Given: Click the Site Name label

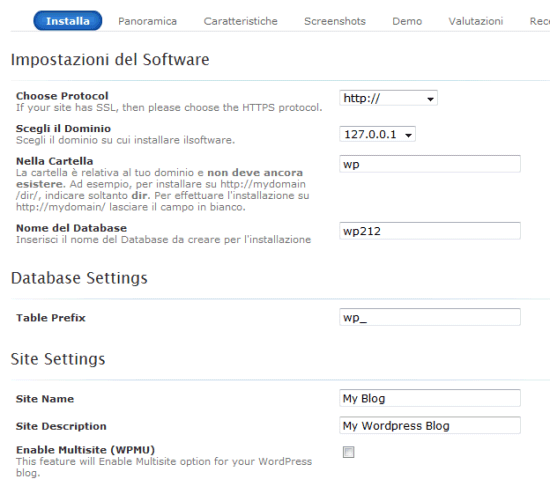Looking at the screenshot, I should [x=45, y=399].
